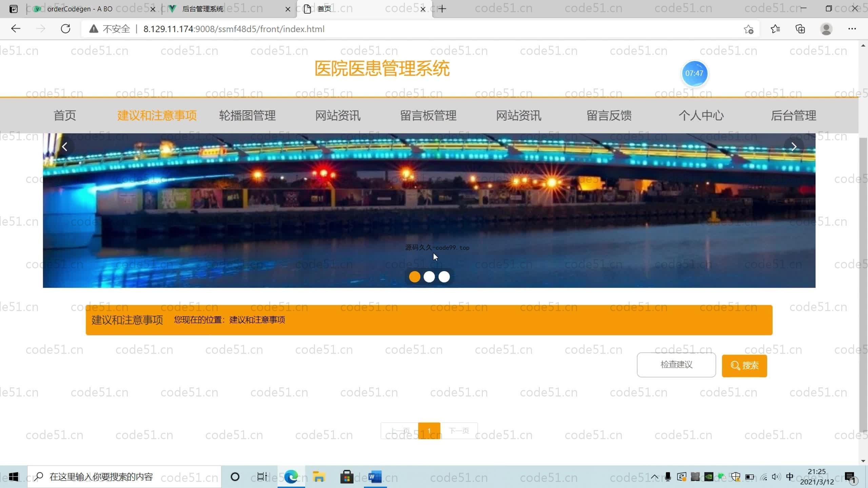Click the Windows taskbar search box
This screenshot has width=868, height=488.
tap(124, 477)
